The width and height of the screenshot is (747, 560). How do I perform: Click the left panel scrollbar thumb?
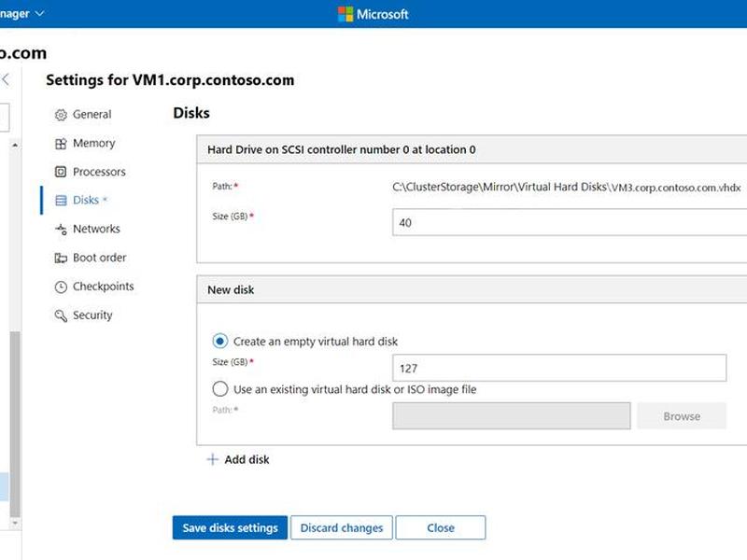pyautogui.click(x=15, y=424)
